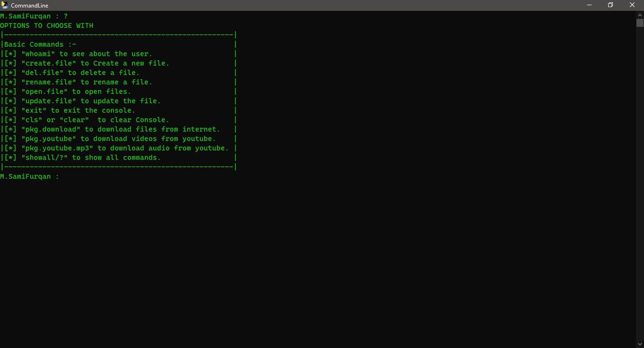Click the "CommandLine" window title text

tap(30, 6)
